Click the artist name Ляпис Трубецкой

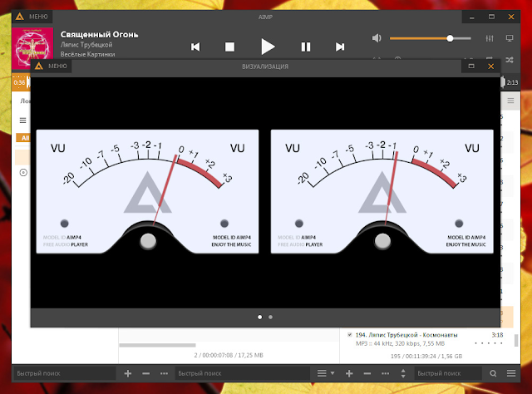[x=86, y=44]
